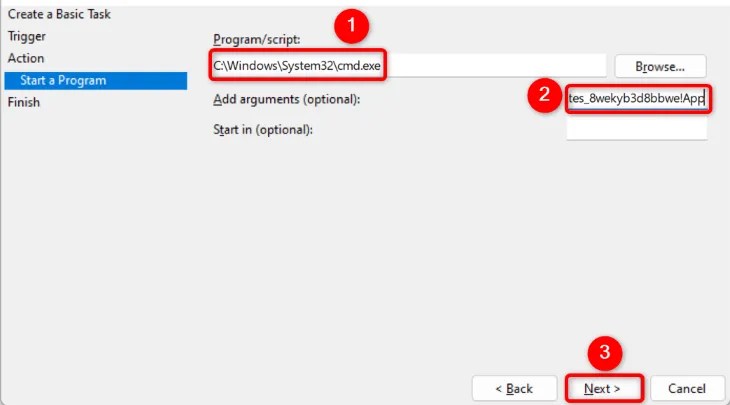Jump to the Finish wizard step

[24, 102]
